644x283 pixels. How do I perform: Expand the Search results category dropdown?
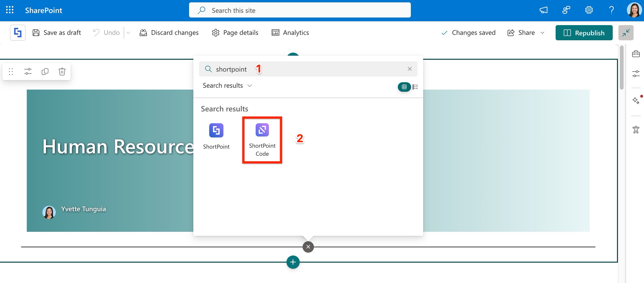(227, 86)
